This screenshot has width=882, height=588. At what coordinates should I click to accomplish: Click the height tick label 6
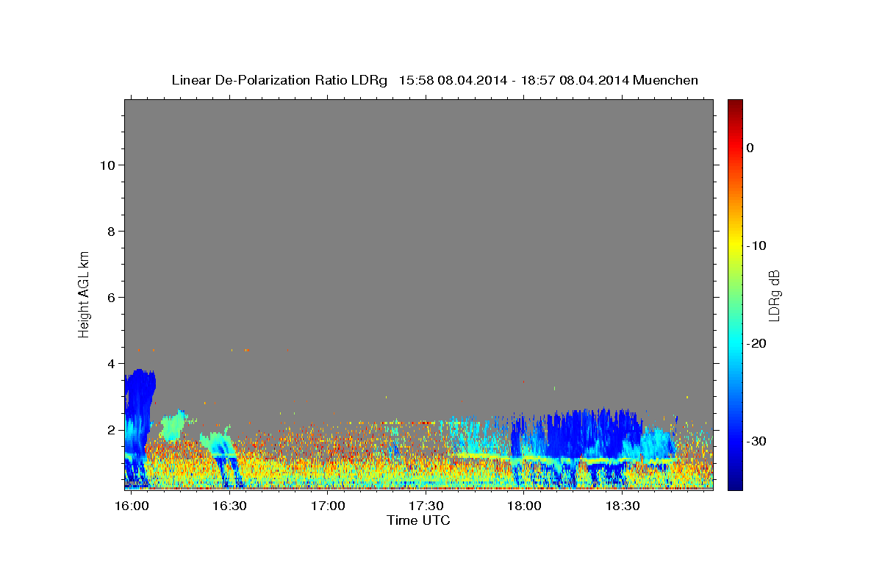click(111, 297)
